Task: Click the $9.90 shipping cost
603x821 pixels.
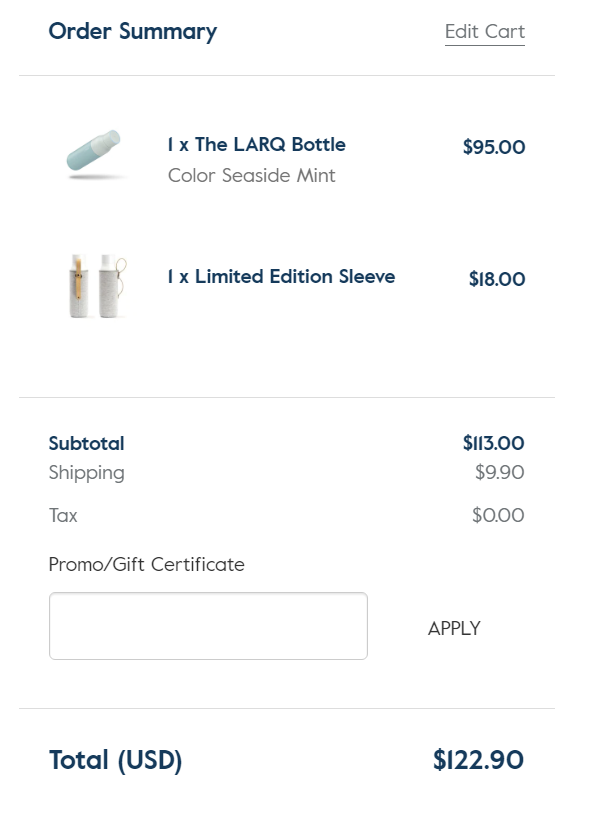Action: (x=499, y=473)
